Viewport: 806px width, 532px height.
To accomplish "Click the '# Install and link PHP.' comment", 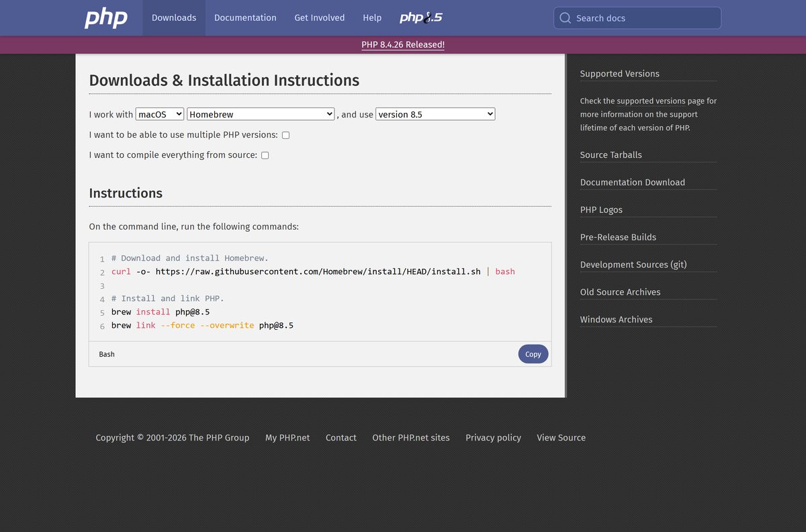I will point(168,299).
